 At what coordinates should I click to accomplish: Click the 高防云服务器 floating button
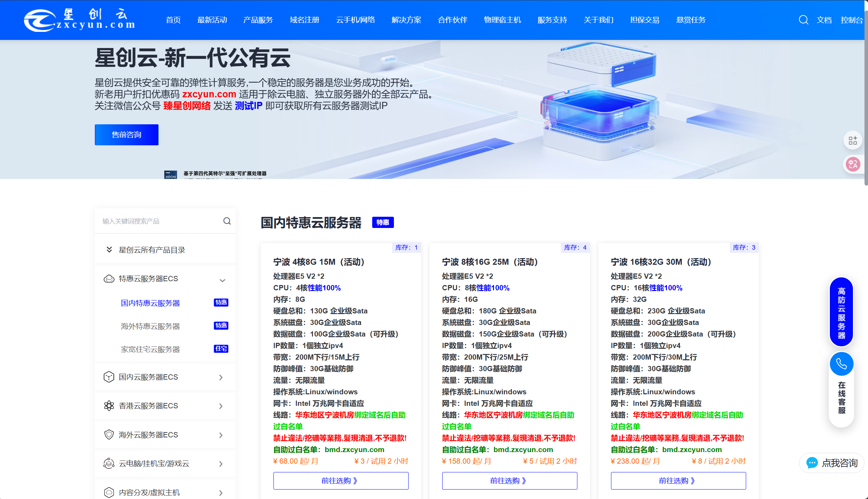(841, 312)
